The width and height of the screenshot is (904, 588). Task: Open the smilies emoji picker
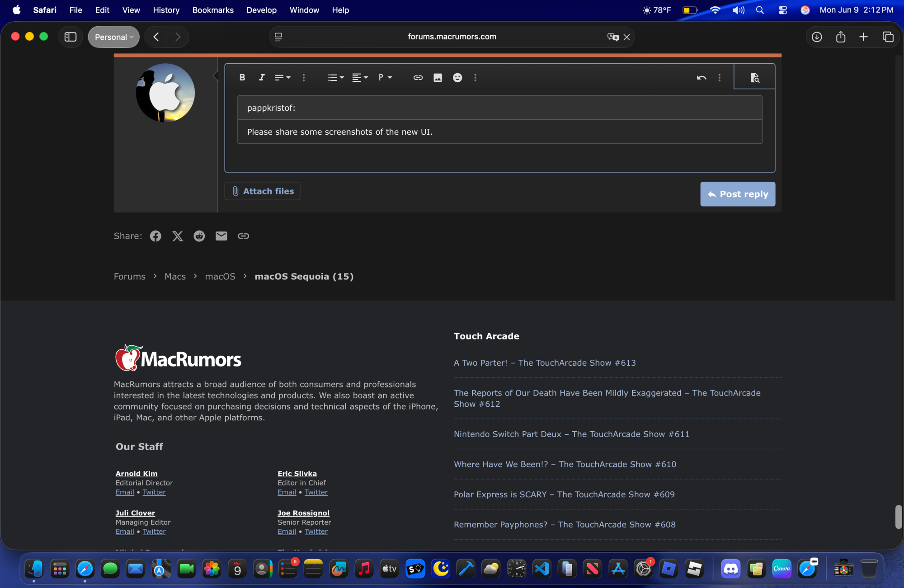[457, 77]
